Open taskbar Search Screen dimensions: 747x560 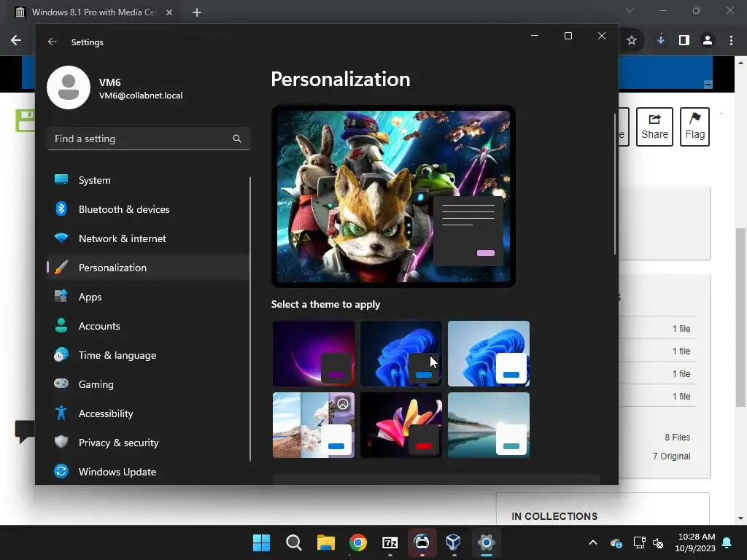(293, 542)
